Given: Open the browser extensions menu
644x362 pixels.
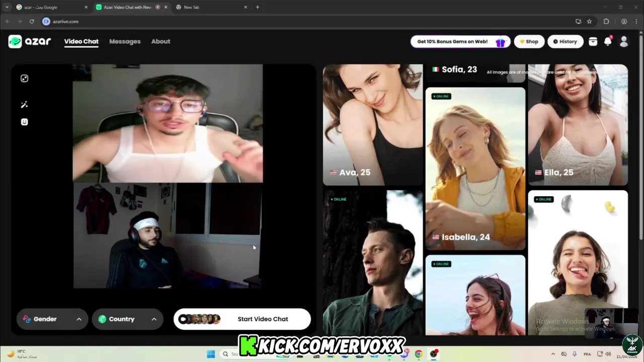Looking at the screenshot, I should [606, 21].
